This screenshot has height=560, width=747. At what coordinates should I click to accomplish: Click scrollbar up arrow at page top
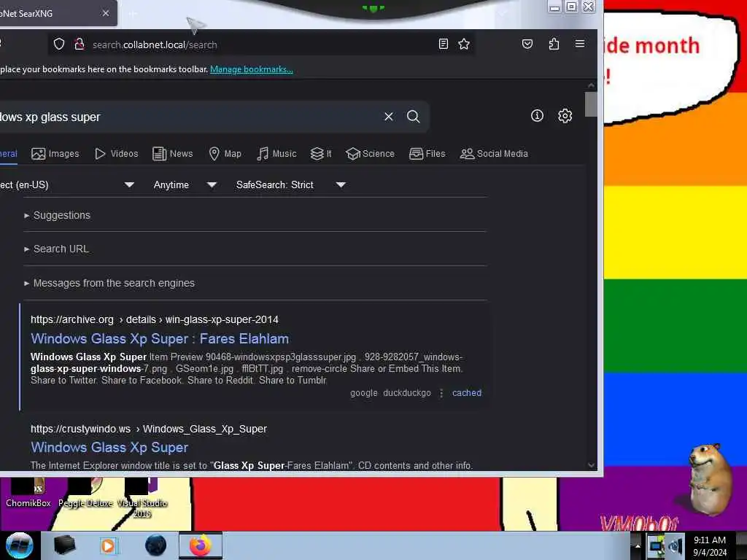[x=591, y=85]
